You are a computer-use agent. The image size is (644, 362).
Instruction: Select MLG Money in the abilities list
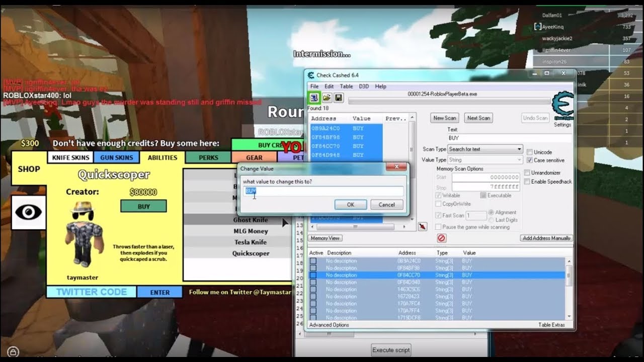(250, 231)
